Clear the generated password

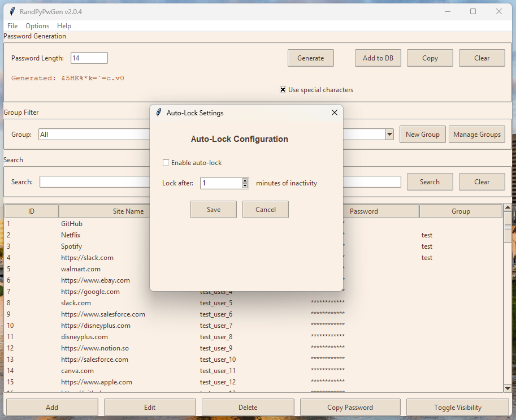(x=482, y=58)
